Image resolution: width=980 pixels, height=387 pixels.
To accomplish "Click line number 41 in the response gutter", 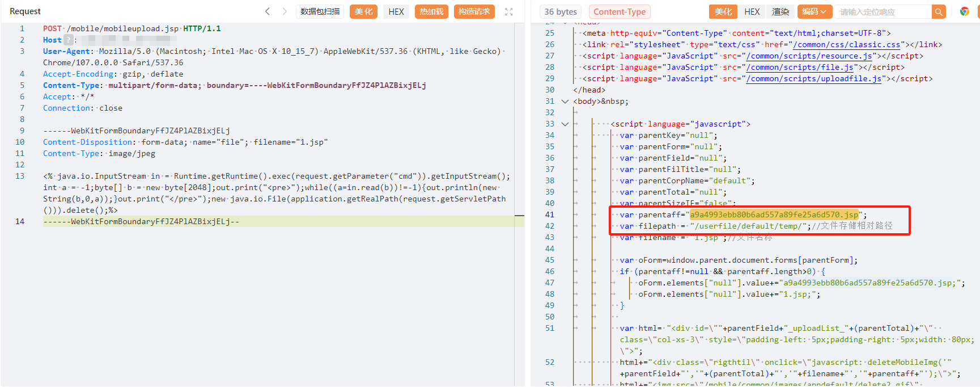I will [549, 214].
